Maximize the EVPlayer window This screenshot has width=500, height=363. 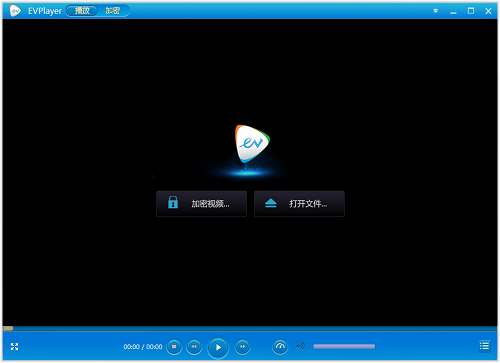coord(471,11)
